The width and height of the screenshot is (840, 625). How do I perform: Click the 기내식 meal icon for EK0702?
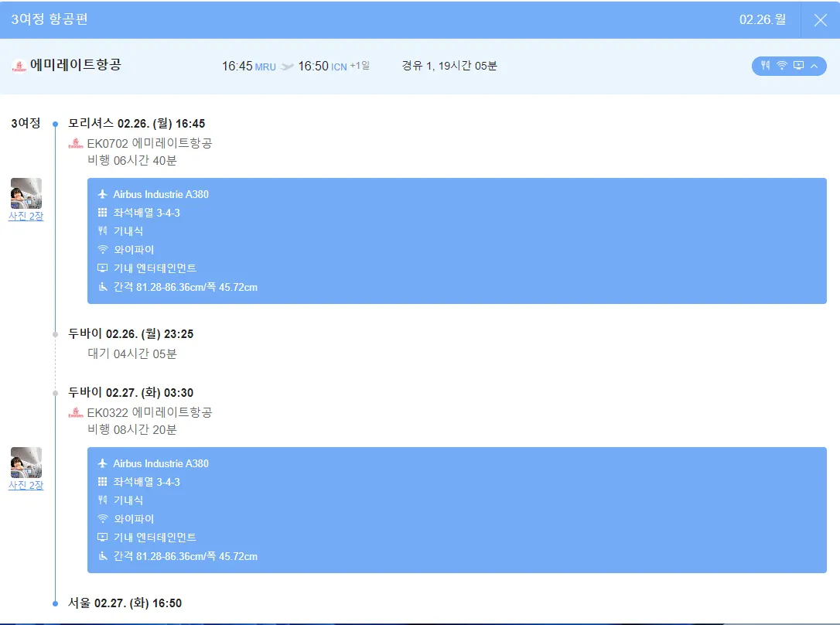point(102,231)
